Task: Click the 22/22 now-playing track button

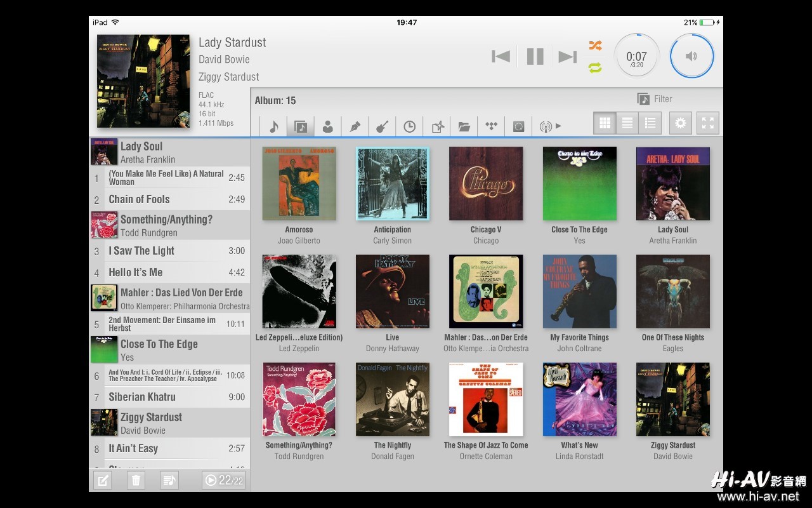Action: coord(223,480)
